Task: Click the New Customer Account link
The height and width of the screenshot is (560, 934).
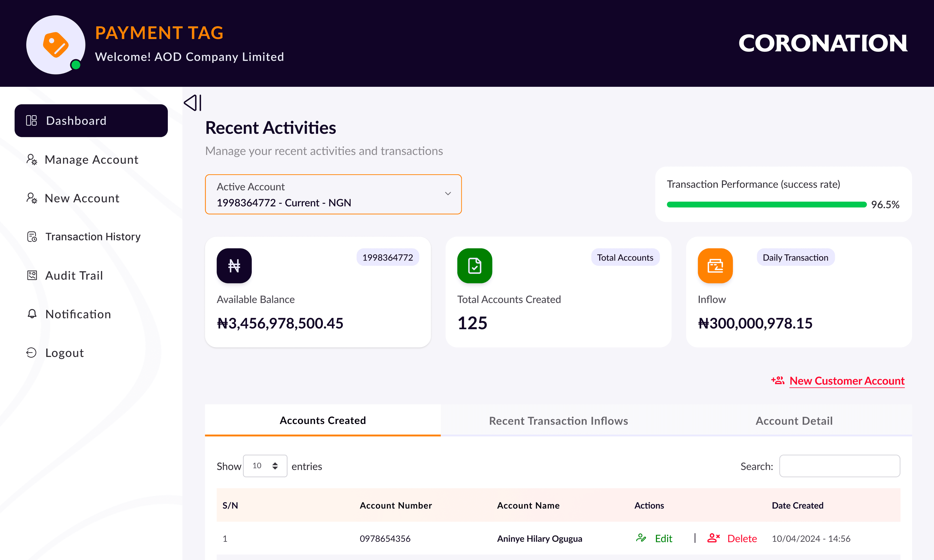Action: [847, 381]
